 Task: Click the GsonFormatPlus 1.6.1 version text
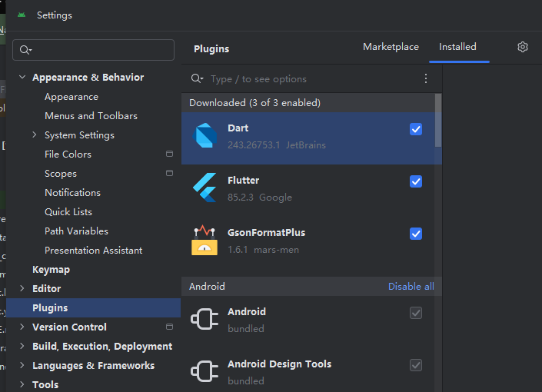(x=238, y=250)
